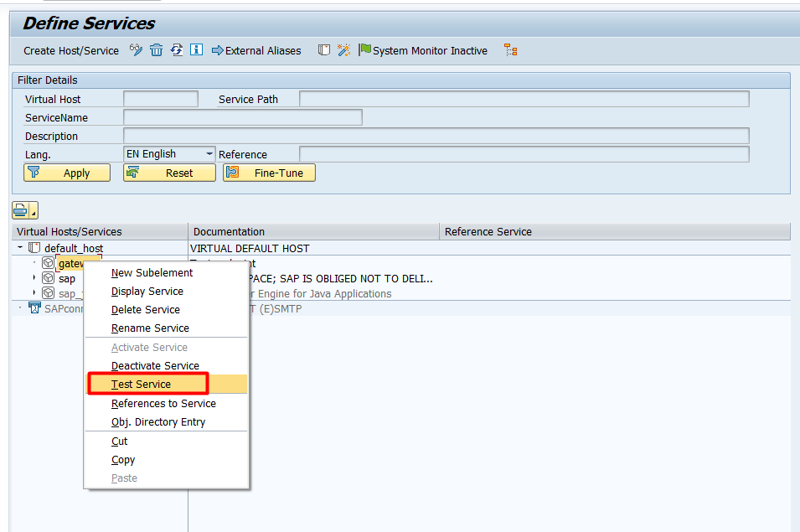Click the Create Host/Service toolbar item

71,50
